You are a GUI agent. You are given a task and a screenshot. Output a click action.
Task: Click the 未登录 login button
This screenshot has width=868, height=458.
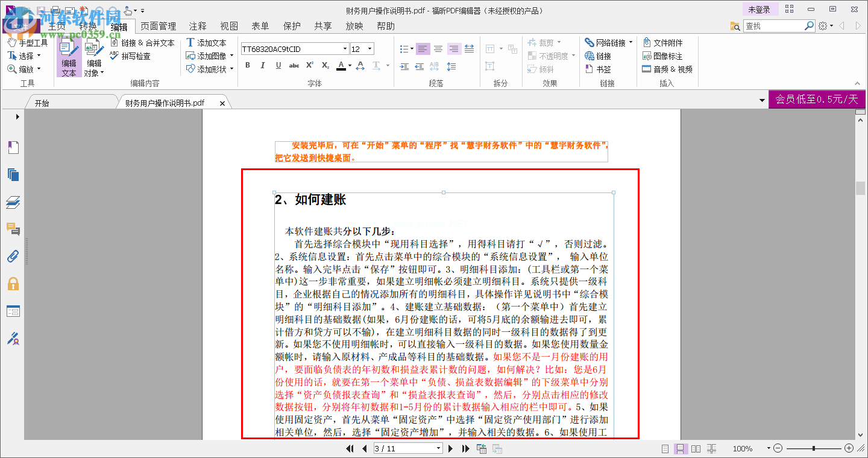759,10
